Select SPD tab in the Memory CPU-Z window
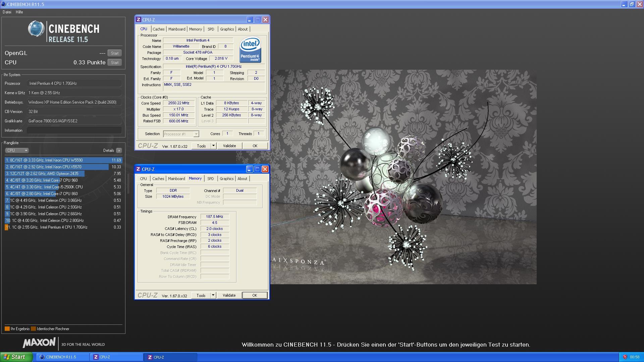This screenshot has width=644, height=362. click(210, 179)
